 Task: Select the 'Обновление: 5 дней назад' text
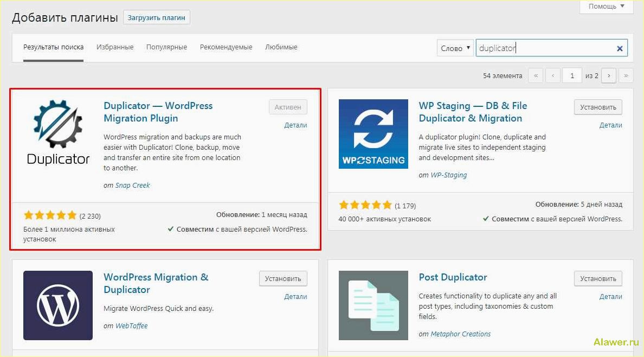579,205
